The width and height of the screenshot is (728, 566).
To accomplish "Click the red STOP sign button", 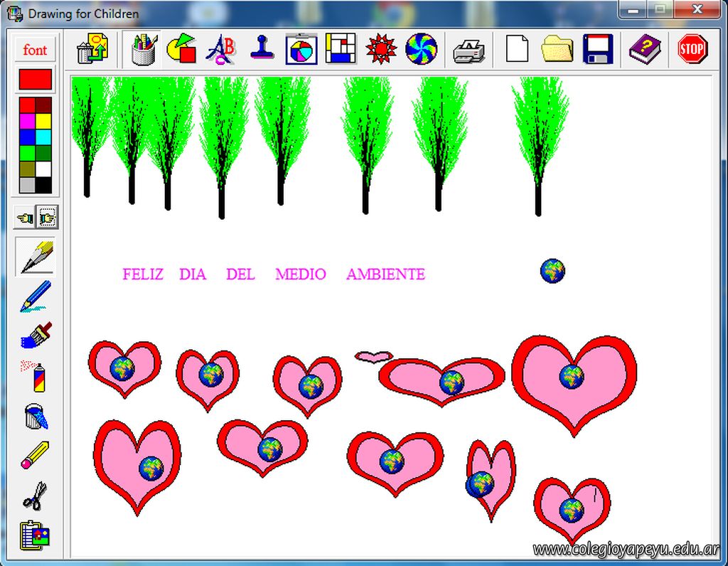I will 692,49.
